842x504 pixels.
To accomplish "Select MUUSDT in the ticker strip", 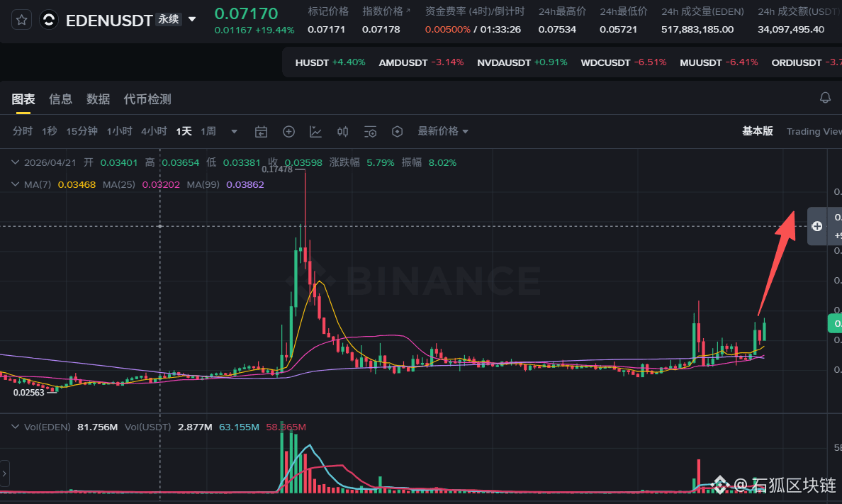I will (x=719, y=62).
